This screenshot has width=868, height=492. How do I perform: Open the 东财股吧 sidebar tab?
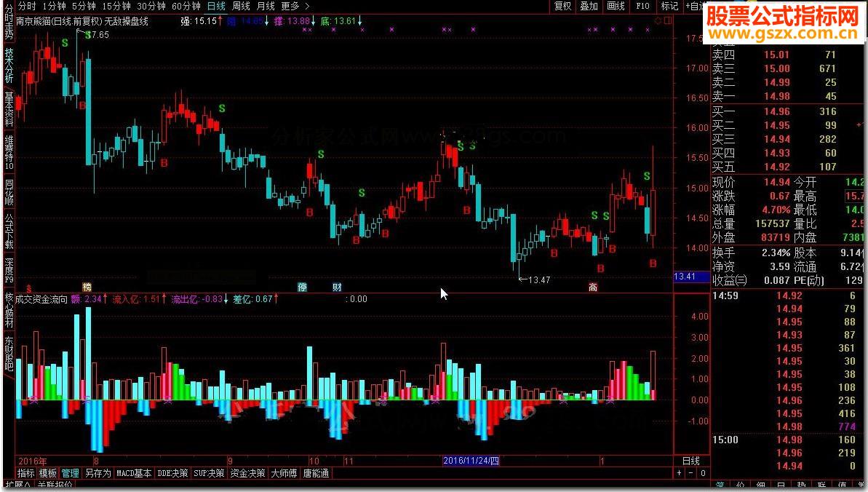coord(9,354)
